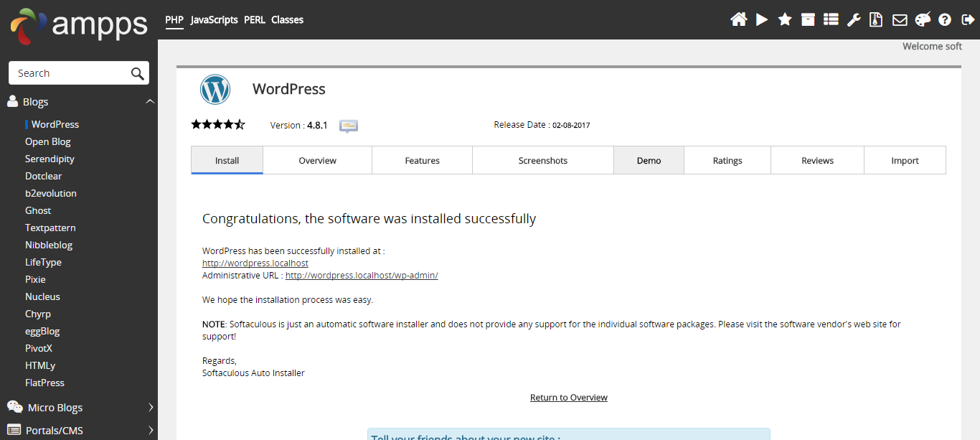Viewport: 980px width, 440px height.
Task: Switch to the Ratings tab
Action: click(x=727, y=160)
